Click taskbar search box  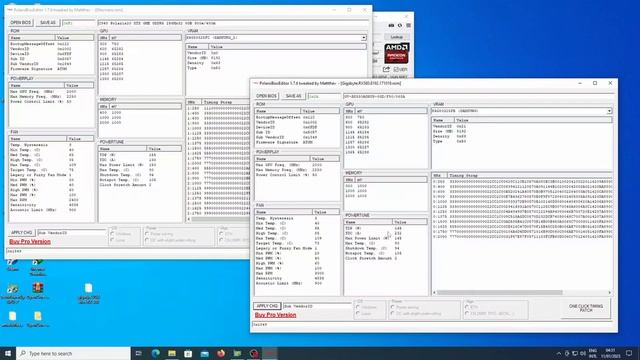pos(73,353)
